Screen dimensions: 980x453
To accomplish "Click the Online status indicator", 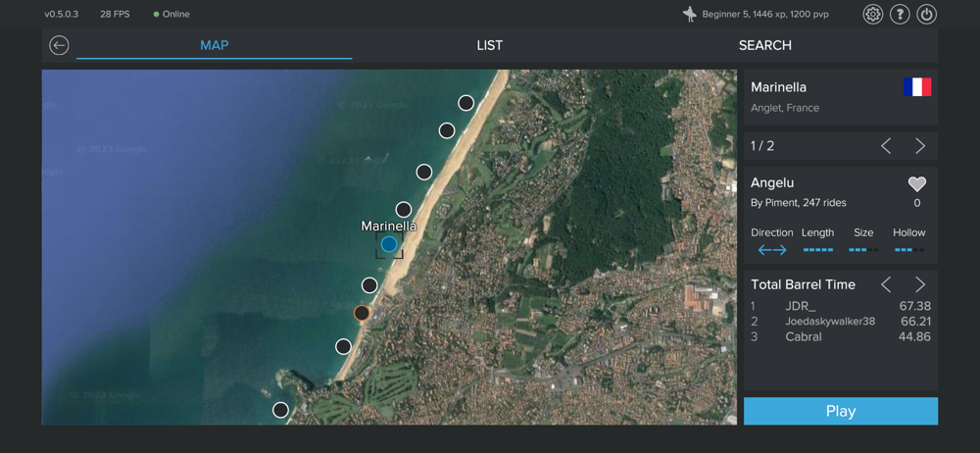I will 171,14.
